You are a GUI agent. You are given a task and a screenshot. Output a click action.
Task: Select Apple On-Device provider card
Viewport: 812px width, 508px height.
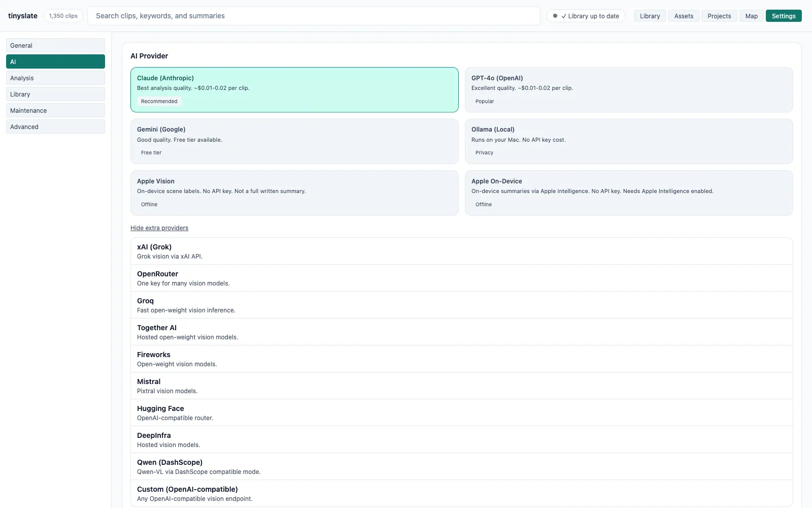click(x=629, y=193)
